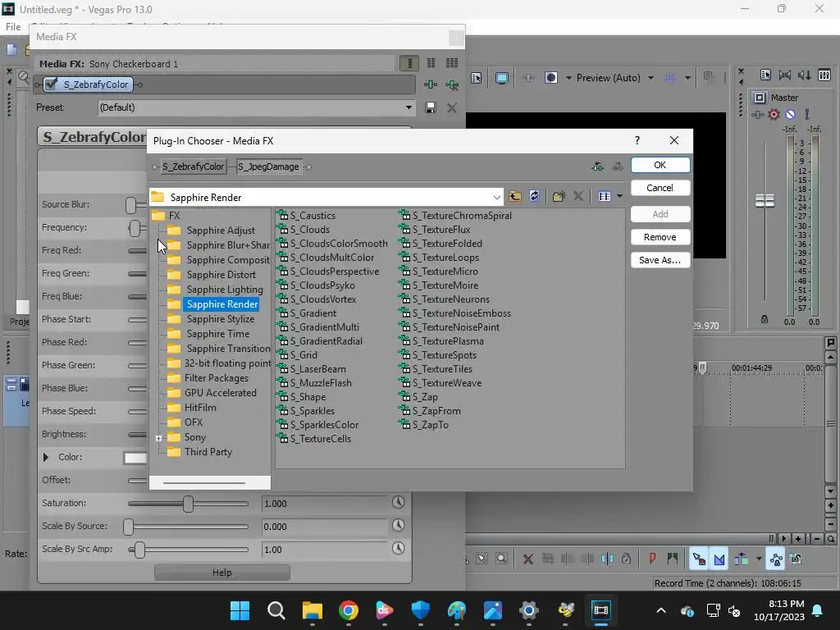Viewport: 840px width, 630px height.
Task: Open Chrome from the taskbar
Action: click(348, 610)
